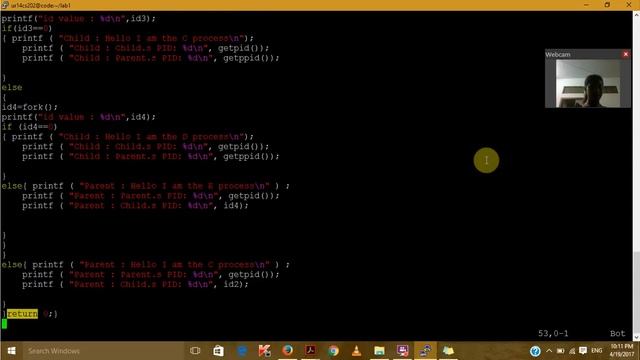Image resolution: width=640 pixels, height=360 pixels.
Task: Expand hidden system tray icons
Action: pyautogui.click(x=549, y=351)
